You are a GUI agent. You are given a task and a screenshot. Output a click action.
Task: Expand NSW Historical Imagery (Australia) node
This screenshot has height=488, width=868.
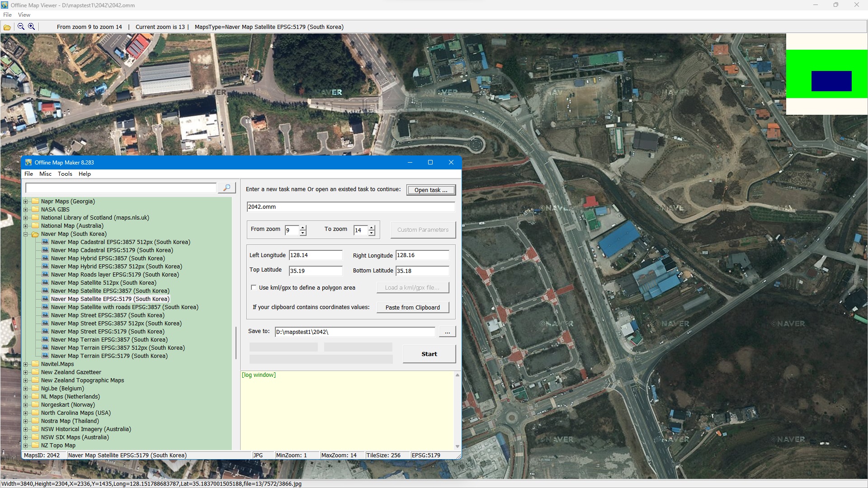tap(26, 429)
